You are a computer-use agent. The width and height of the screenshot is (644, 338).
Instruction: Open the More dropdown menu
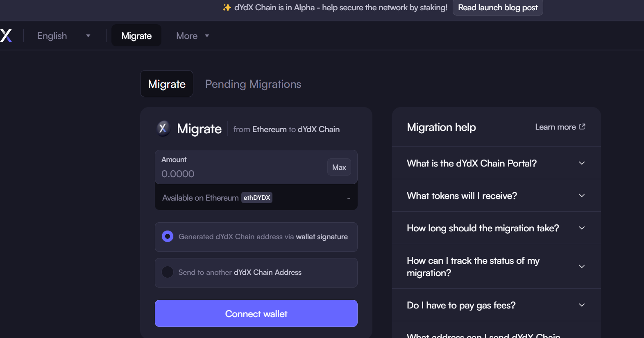pyautogui.click(x=192, y=36)
